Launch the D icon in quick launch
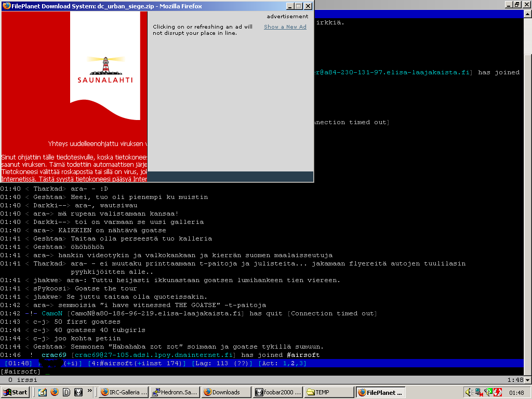Viewport: 532px width, 399px height. click(66, 392)
